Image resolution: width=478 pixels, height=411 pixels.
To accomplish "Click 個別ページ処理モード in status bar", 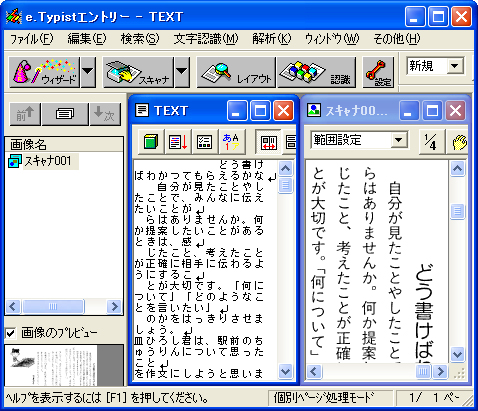I will click(331, 397).
